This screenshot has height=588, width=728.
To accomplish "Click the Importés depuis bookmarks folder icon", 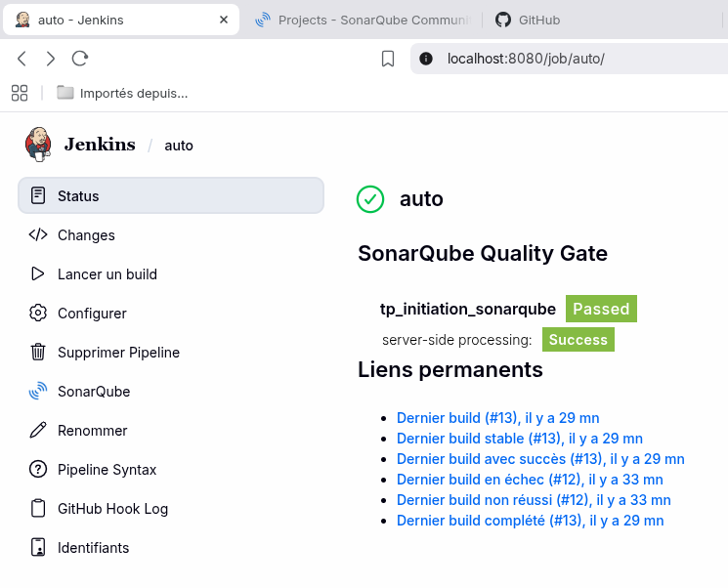I will [65, 93].
